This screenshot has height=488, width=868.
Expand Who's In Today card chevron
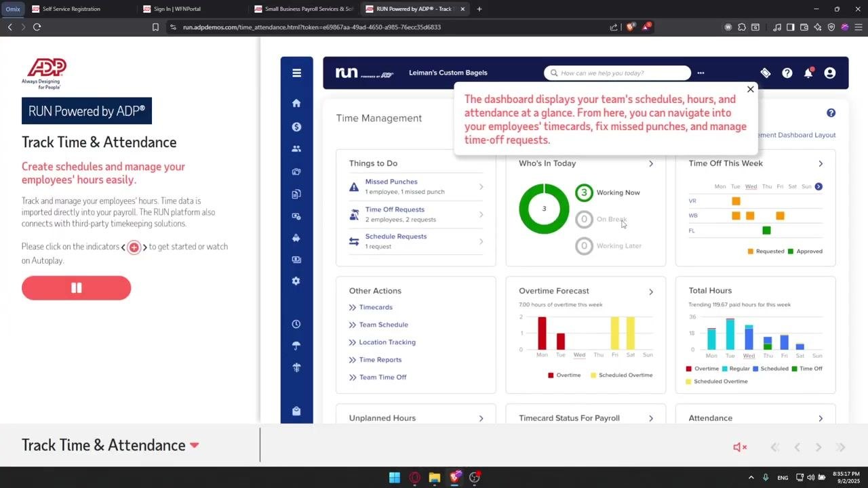[x=651, y=164]
